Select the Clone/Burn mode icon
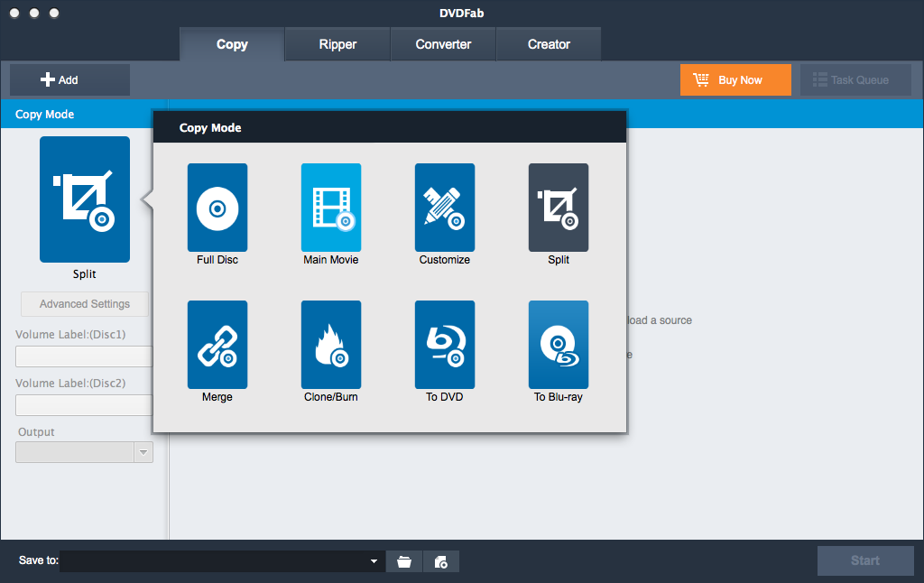The width and height of the screenshot is (924, 583). click(x=331, y=345)
